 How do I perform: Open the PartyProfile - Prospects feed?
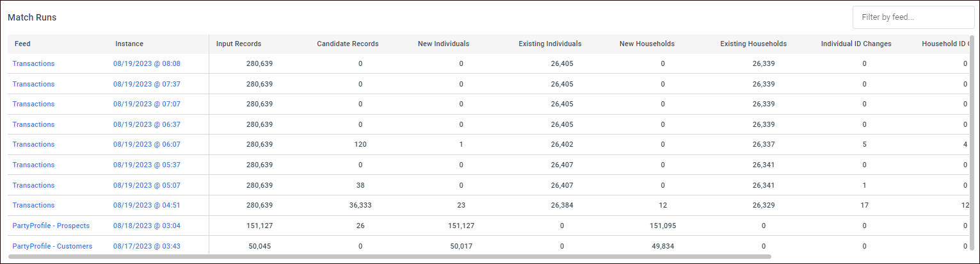click(x=51, y=226)
